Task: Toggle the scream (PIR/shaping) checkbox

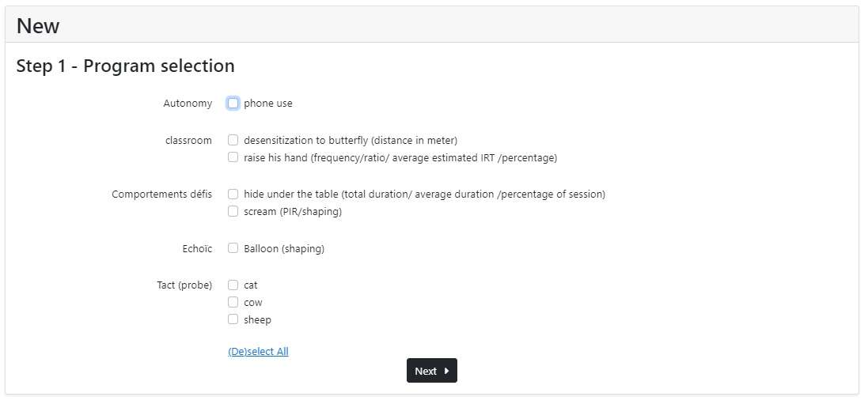Action: pyautogui.click(x=233, y=211)
